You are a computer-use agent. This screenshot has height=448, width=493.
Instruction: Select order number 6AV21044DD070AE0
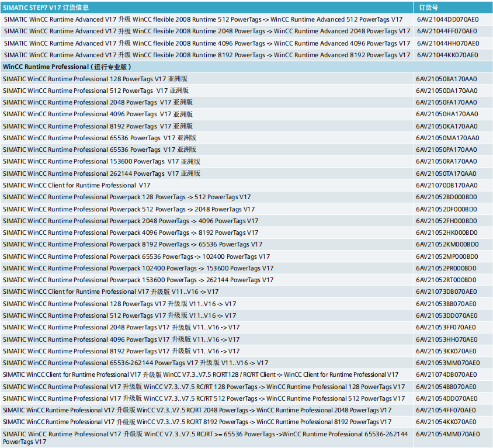[x=447, y=19]
